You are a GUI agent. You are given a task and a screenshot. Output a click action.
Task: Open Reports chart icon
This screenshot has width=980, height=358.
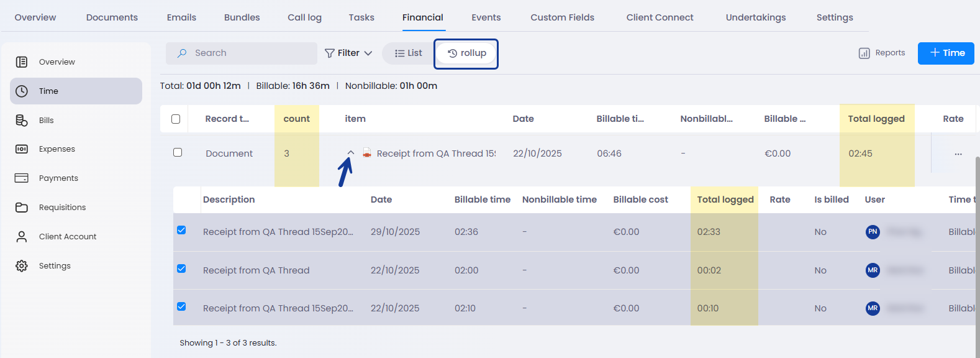coord(864,53)
